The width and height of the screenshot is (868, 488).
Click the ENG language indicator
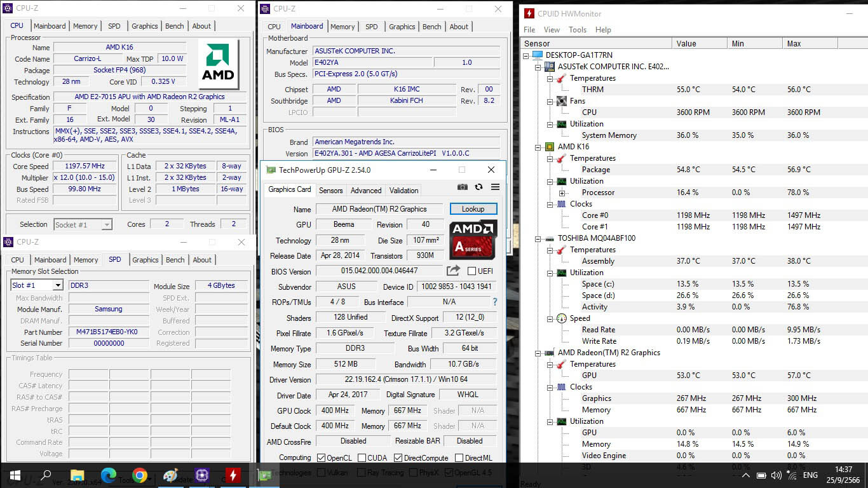tap(810, 475)
